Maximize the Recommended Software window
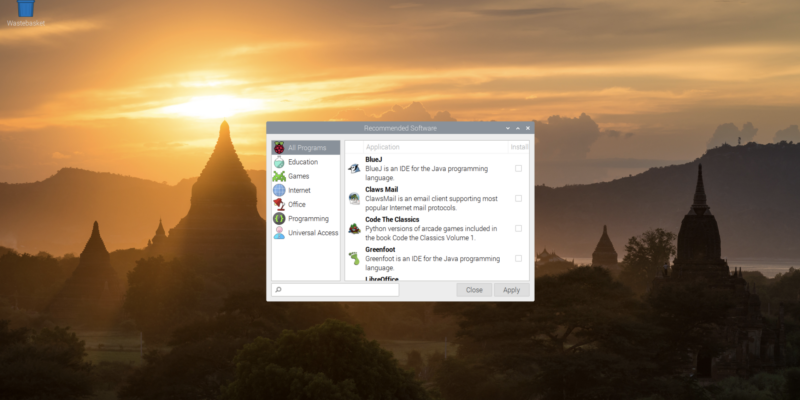 coord(518,128)
